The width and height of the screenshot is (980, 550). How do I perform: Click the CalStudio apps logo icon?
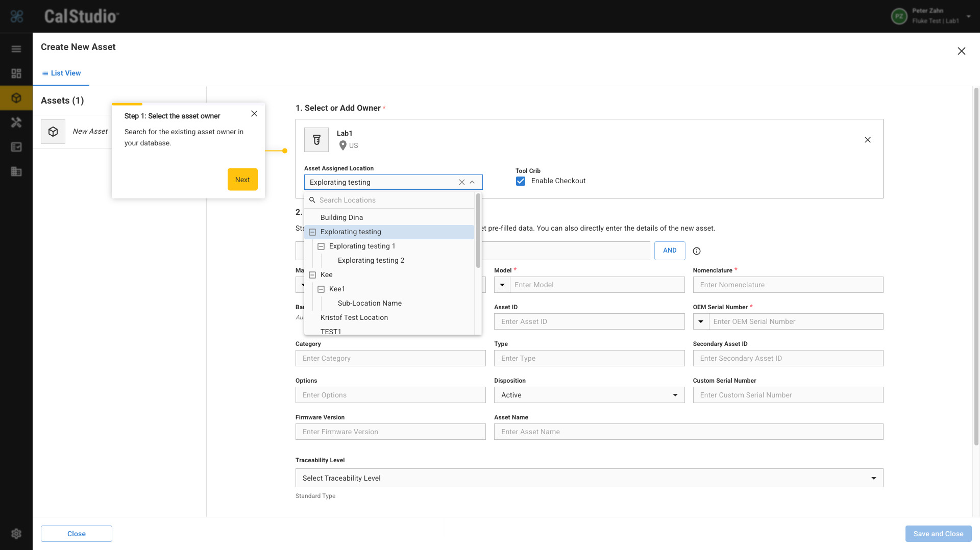pyautogui.click(x=17, y=16)
